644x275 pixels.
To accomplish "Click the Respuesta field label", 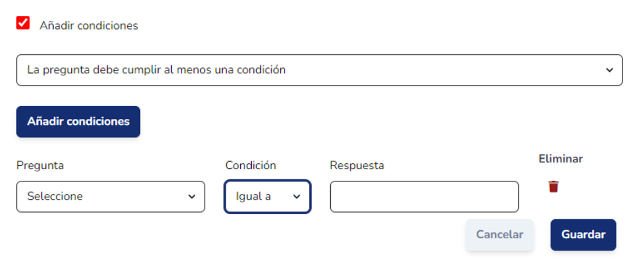I will click(357, 165).
